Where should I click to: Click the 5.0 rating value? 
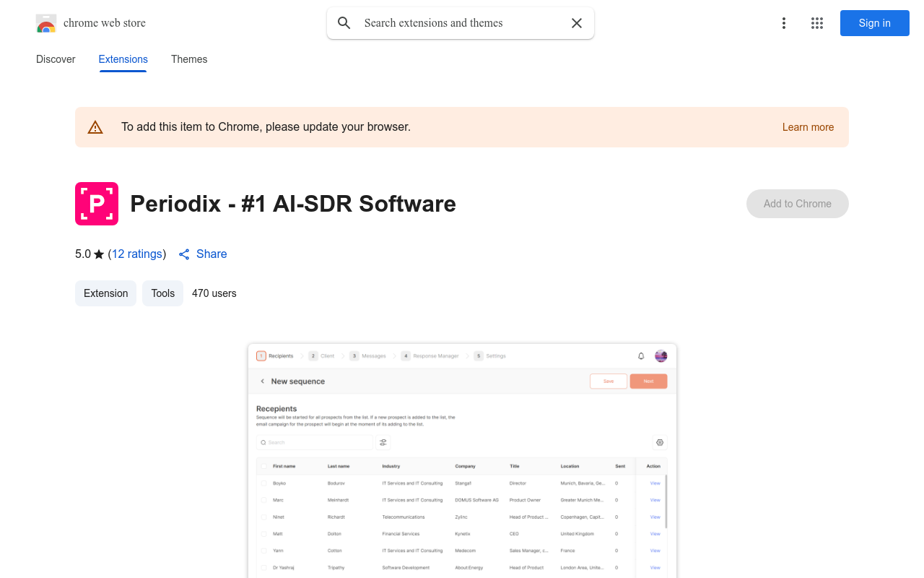tap(83, 254)
